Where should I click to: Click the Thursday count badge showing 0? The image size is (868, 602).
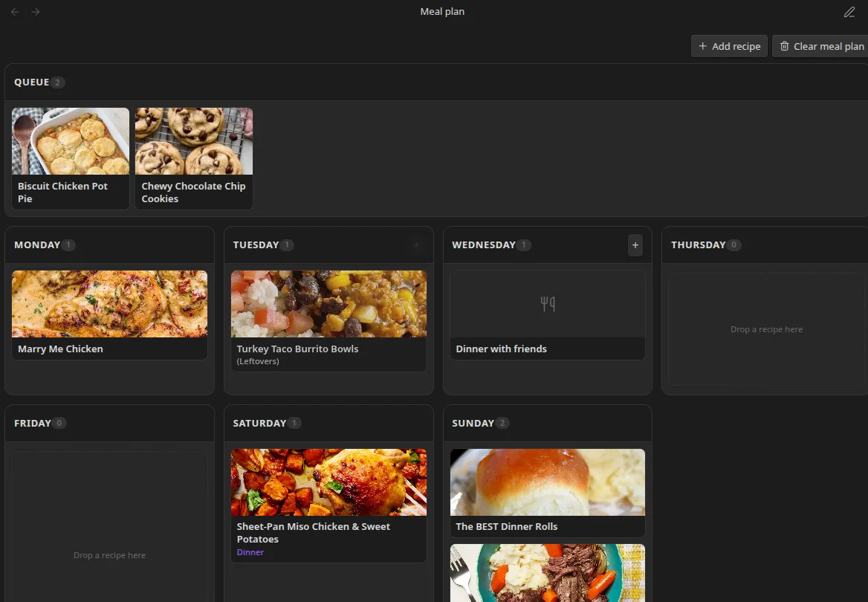pyautogui.click(x=734, y=245)
